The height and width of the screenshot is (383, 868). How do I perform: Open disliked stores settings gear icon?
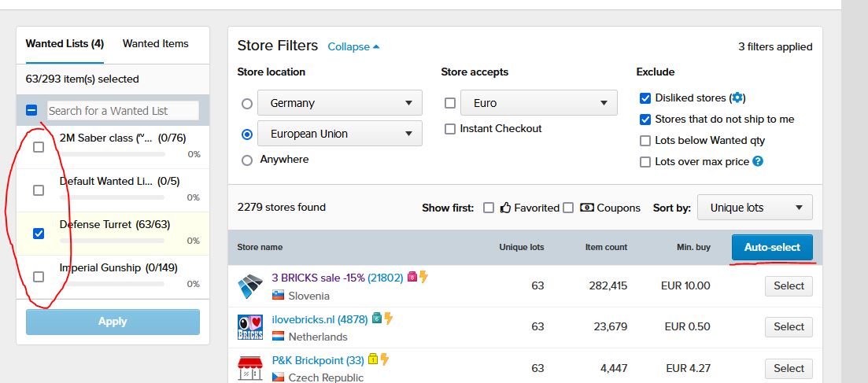pyautogui.click(x=737, y=98)
